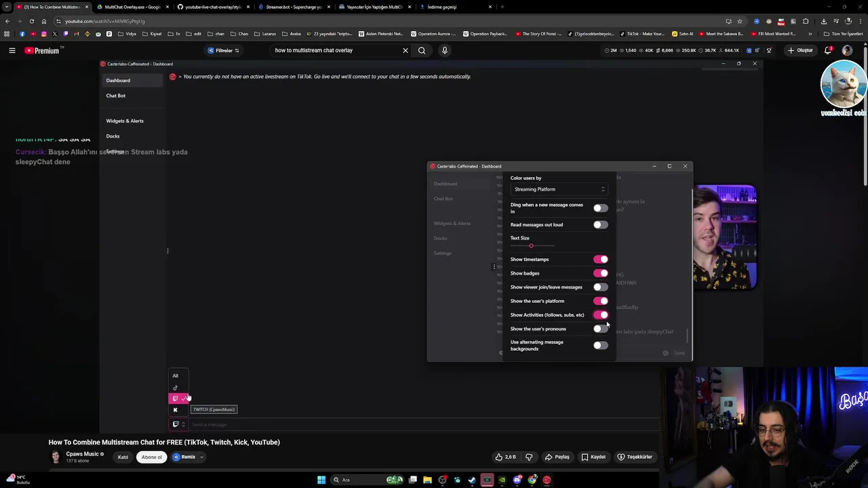This screenshot has width=868, height=488.
Task: Open the Color users by Streaming Platform dropdown
Action: [x=559, y=189]
